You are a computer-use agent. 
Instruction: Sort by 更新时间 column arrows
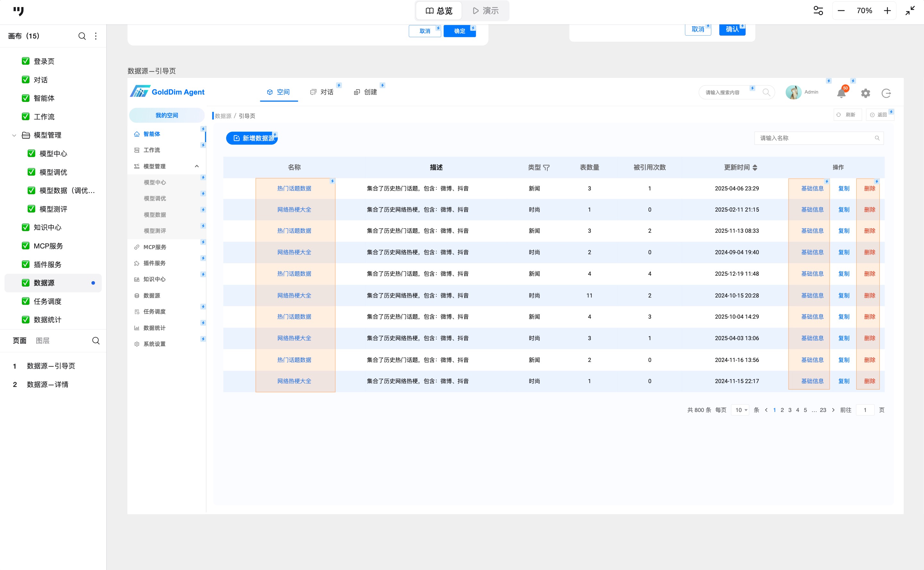pos(755,168)
